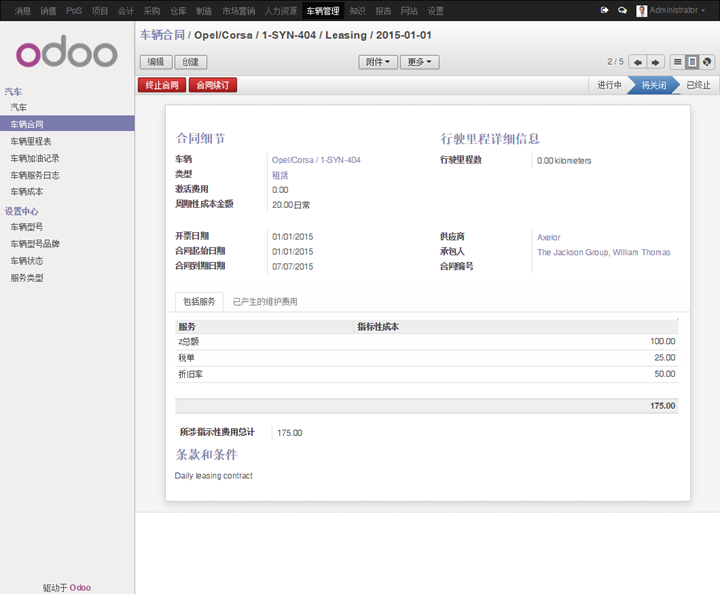Open the 附件 attachments dropdown
720x594 pixels.
(x=378, y=62)
